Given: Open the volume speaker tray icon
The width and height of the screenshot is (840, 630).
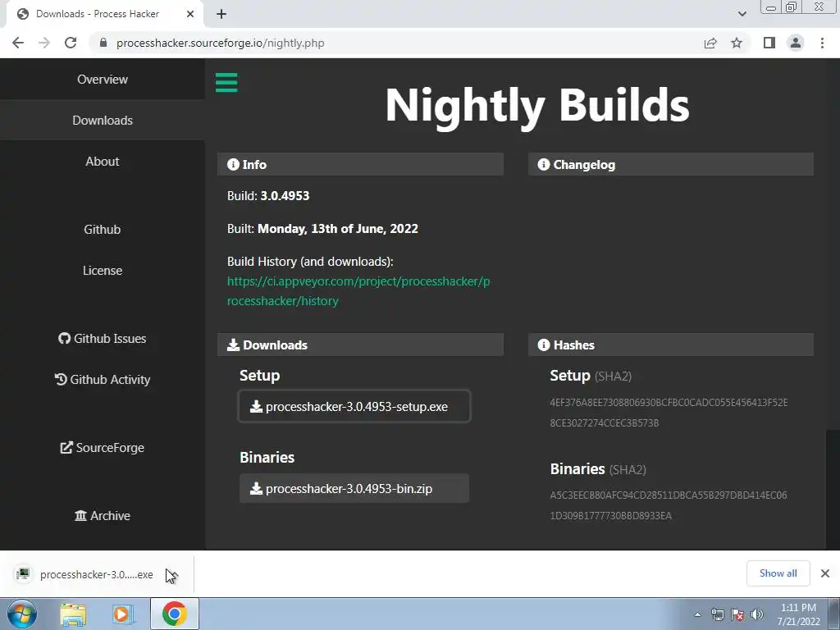Looking at the screenshot, I should coord(757,614).
